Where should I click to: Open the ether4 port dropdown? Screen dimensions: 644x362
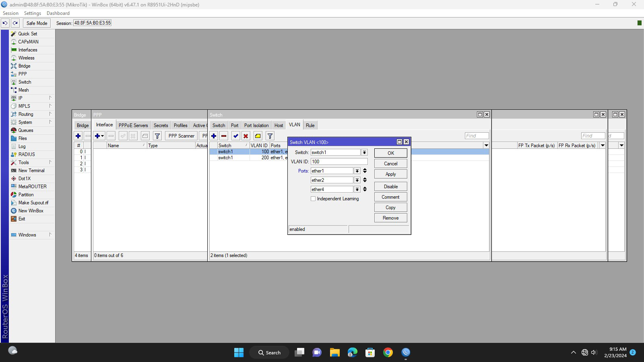coord(357,189)
